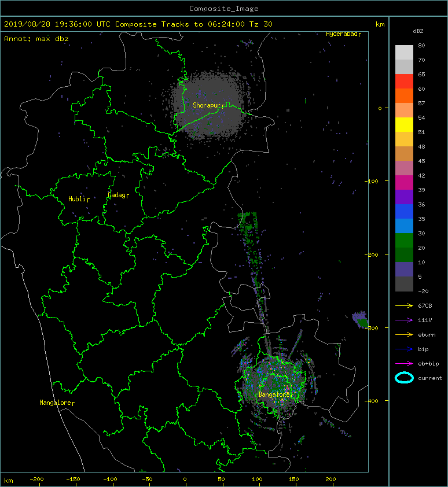Viewport: 448px width, 487px height.
Task: Click the dBZ heading above the color scale
Action: [418, 31]
